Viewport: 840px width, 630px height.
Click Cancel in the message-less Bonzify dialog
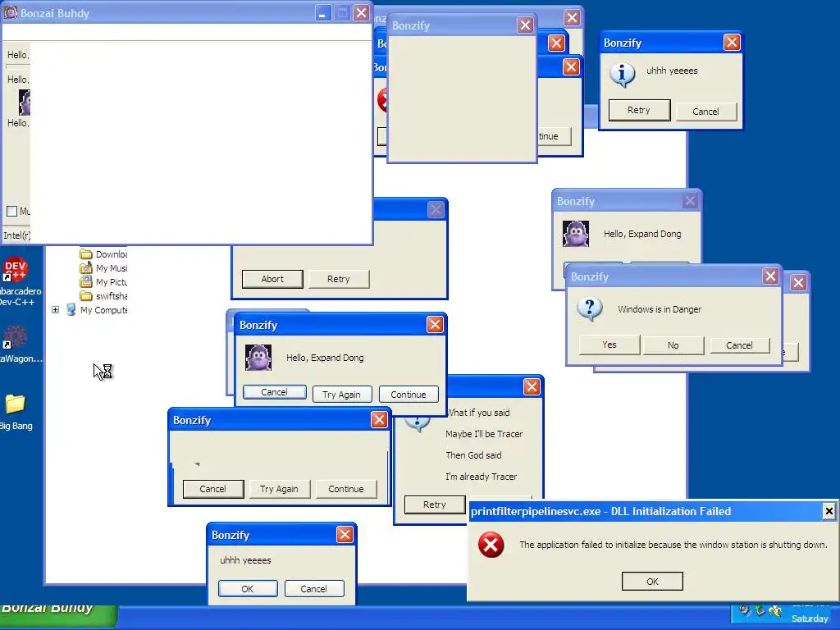pyautogui.click(x=212, y=489)
